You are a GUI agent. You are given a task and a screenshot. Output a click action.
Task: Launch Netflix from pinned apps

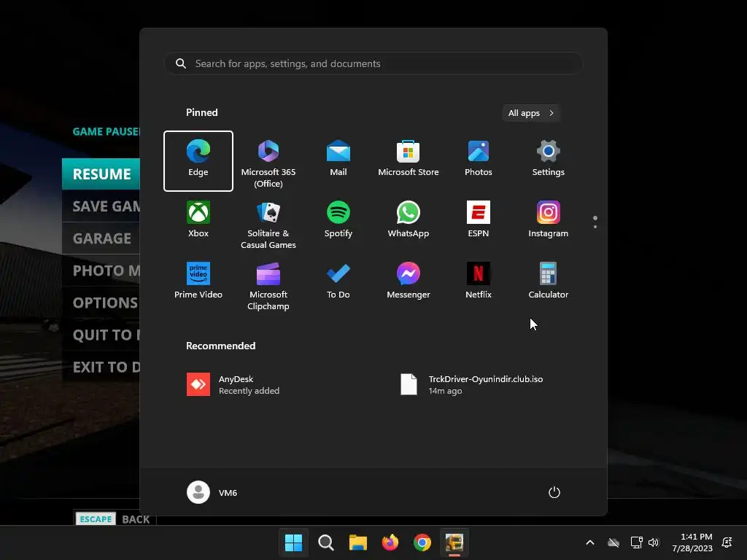tap(479, 284)
